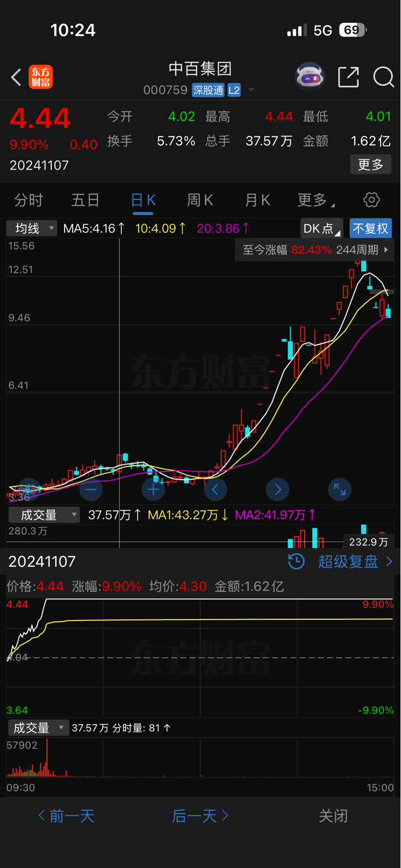Tap the 232.9万 volume marker

coord(369,542)
